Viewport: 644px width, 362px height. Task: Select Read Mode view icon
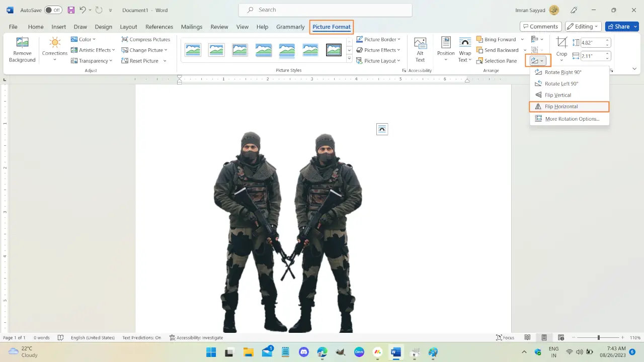tap(527, 337)
